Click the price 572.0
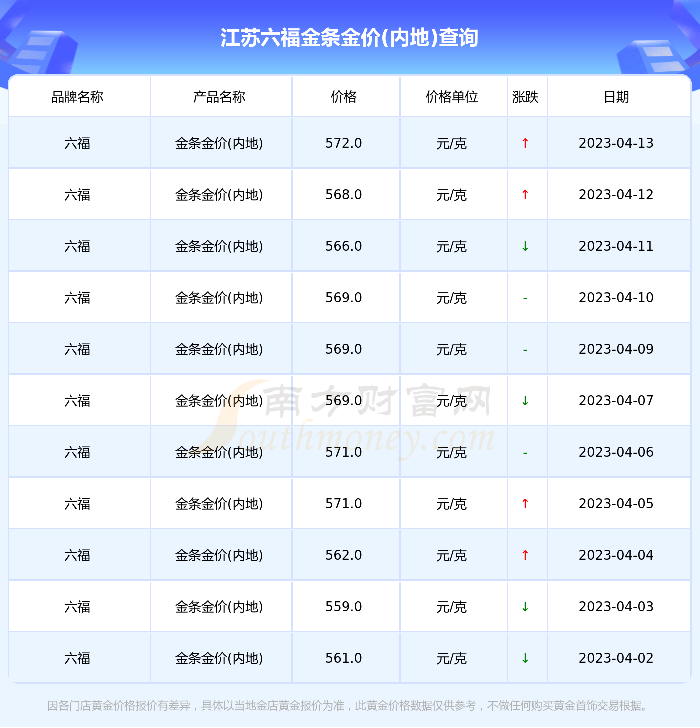The height and width of the screenshot is (728, 700). tap(344, 143)
